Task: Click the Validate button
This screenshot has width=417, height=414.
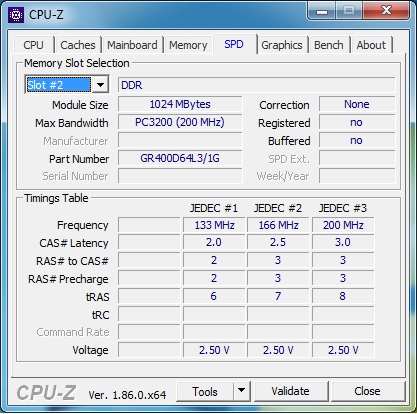Action: (x=290, y=391)
